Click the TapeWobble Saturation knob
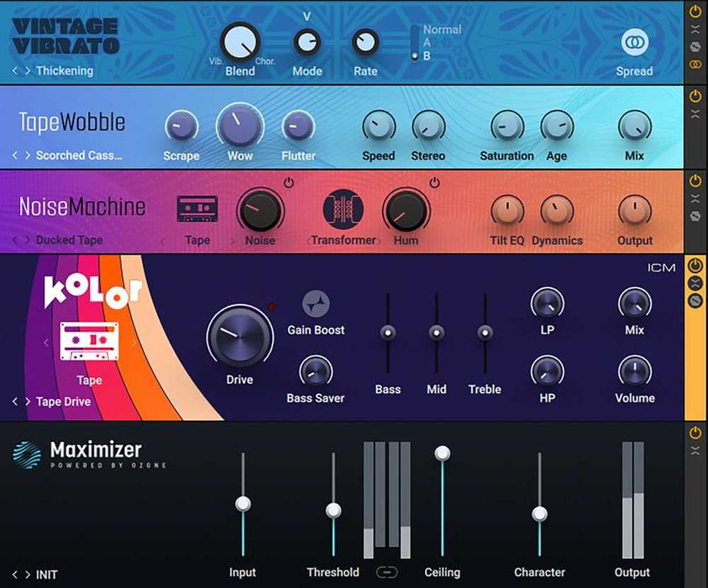The width and height of the screenshot is (708, 588). click(x=507, y=127)
